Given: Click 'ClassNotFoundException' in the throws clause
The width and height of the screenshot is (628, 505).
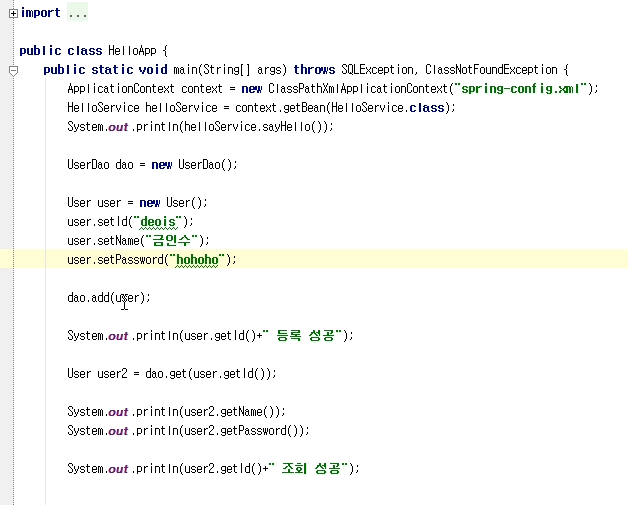Looking at the screenshot, I should 491,70.
